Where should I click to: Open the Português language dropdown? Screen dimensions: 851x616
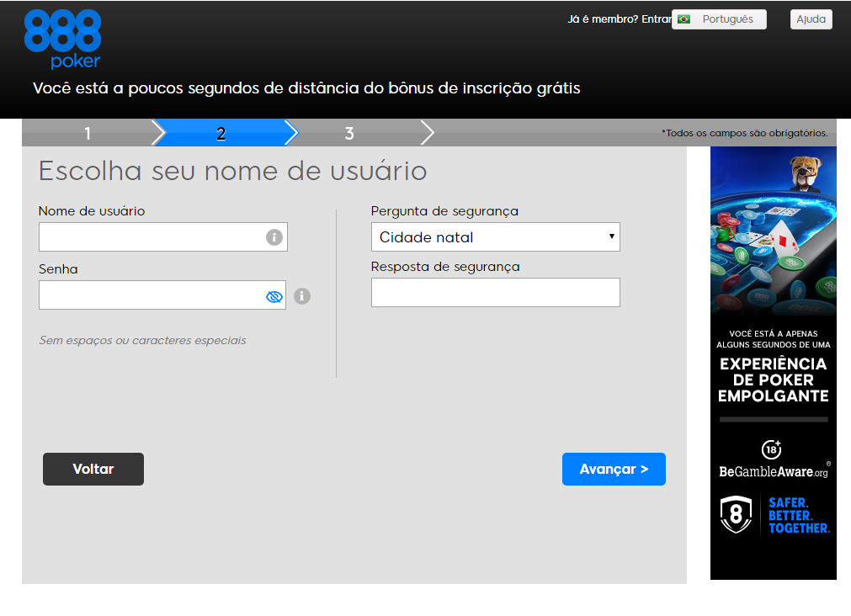point(719,19)
